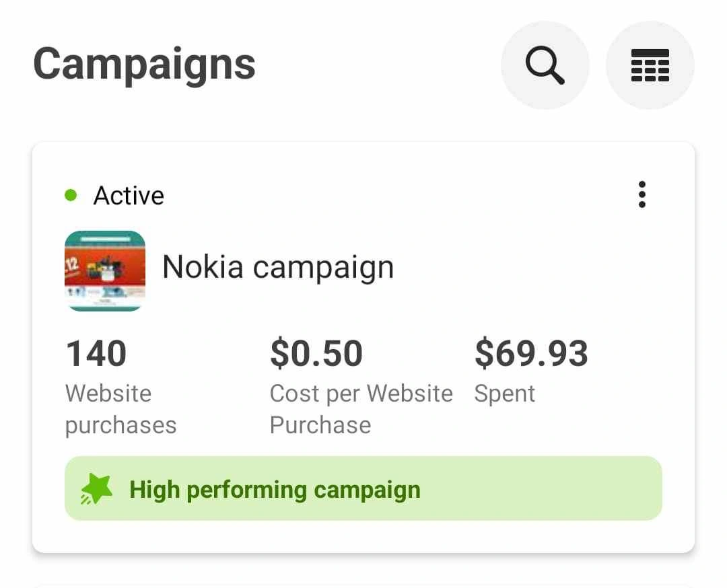Click the Cost per Website Purchase label
727x588 pixels.
(361, 409)
